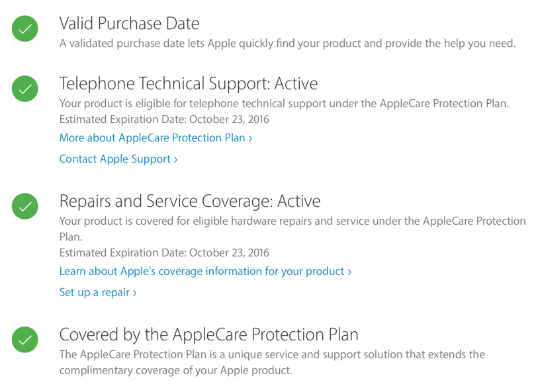The image size is (538, 392).
Task: Click the chevron arrow after Contact Apple Support
Action: [176, 160]
